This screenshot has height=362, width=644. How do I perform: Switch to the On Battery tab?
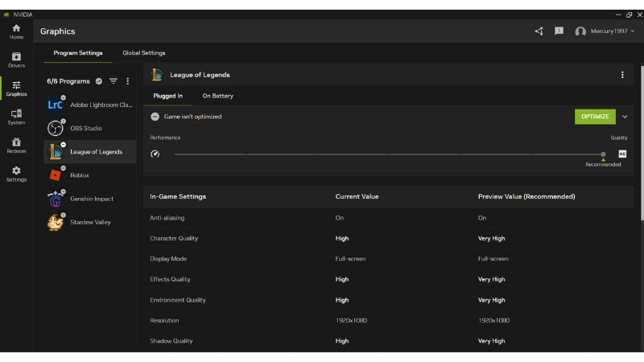217,96
